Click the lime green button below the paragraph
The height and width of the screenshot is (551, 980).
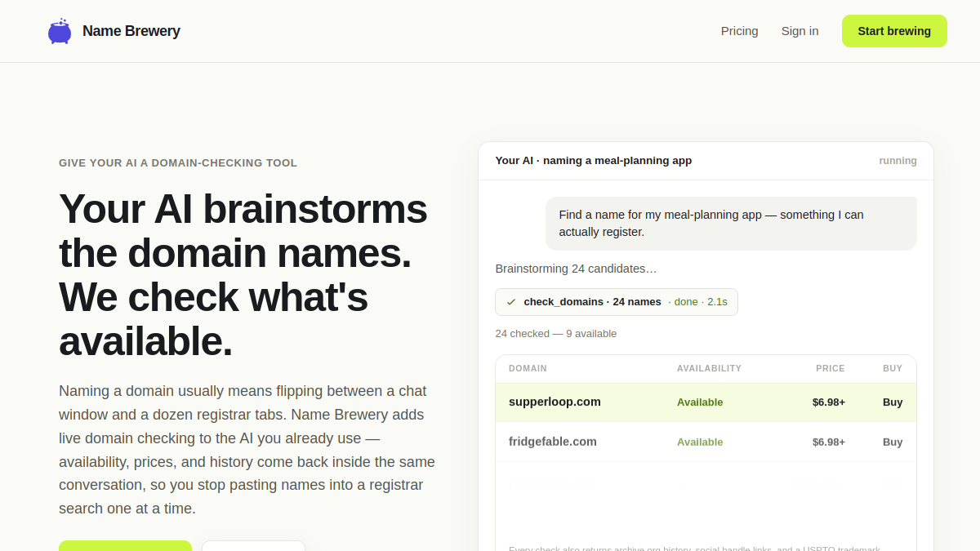click(x=125, y=545)
